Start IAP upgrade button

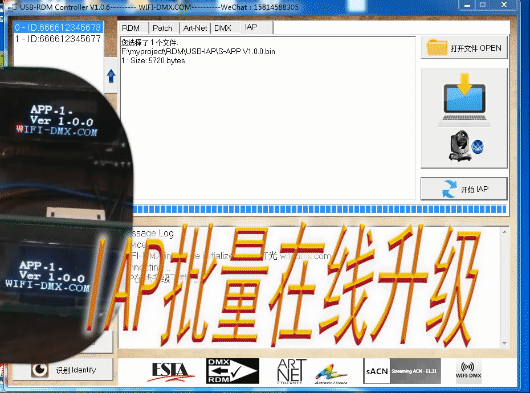[x=464, y=189]
